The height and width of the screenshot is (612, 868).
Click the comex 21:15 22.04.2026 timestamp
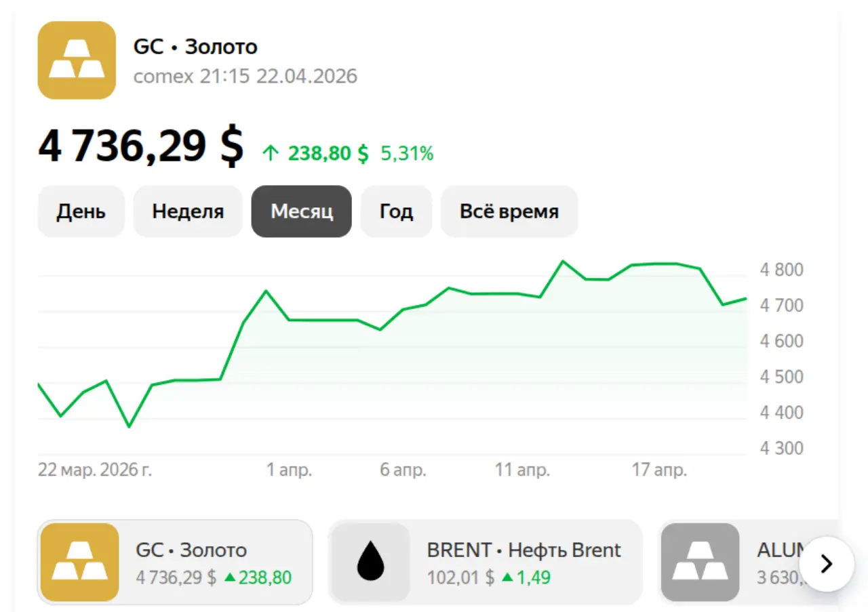pyautogui.click(x=245, y=76)
